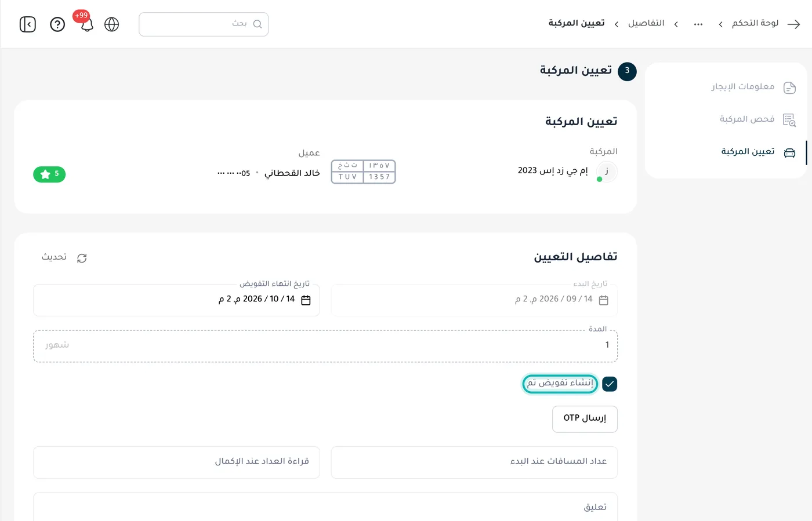The image size is (812, 521).
Task: Open the help question mark icon
Action: [57, 24]
